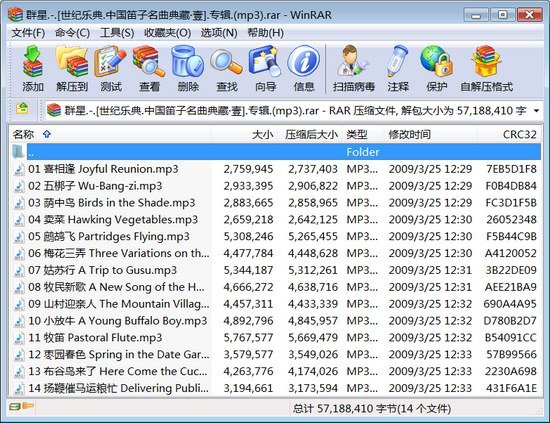Image resolution: width=550 pixels, height=423 pixels.
Task: Click the sort arrow beside the 名称 header
Action: click(x=47, y=134)
